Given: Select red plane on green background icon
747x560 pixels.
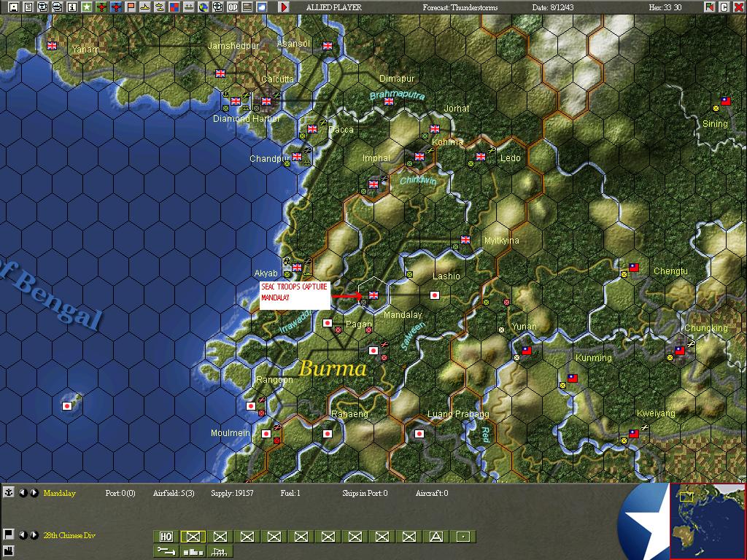Looking at the screenshot, I should [101, 7].
